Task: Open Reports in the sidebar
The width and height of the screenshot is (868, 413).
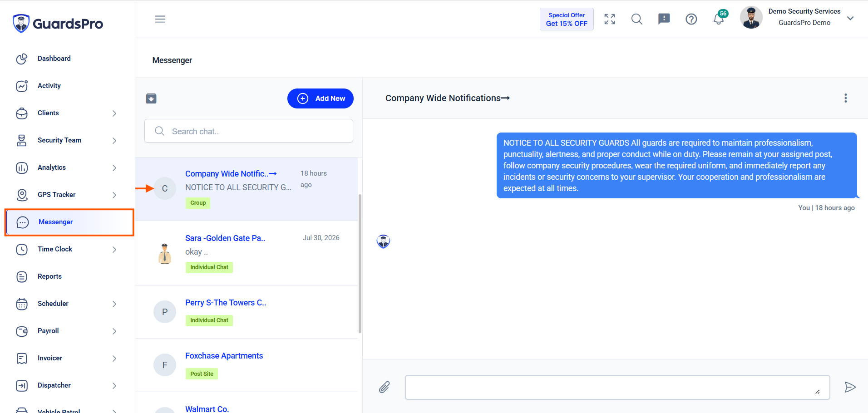Action: 49,276
